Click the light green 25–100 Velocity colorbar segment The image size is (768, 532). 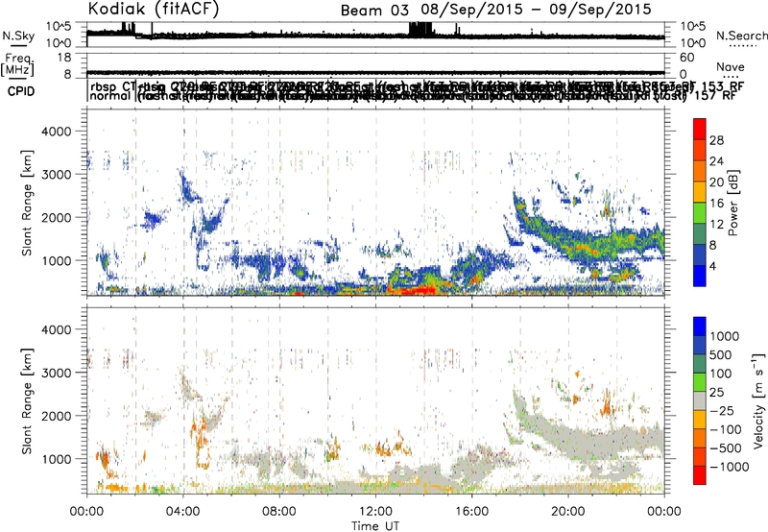pos(700,382)
